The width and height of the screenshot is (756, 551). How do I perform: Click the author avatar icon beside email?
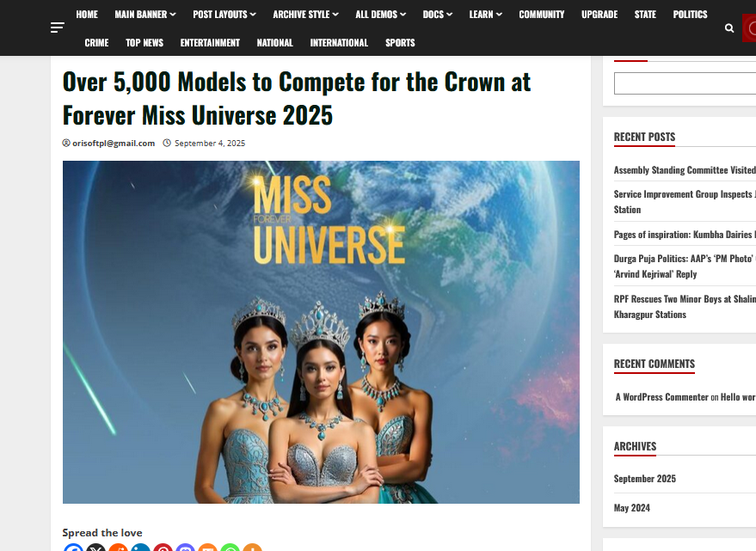pyautogui.click(x=66, y=143)
